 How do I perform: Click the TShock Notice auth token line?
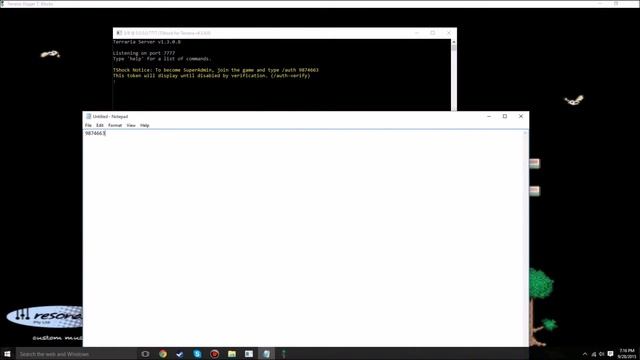tap(216, 70)
